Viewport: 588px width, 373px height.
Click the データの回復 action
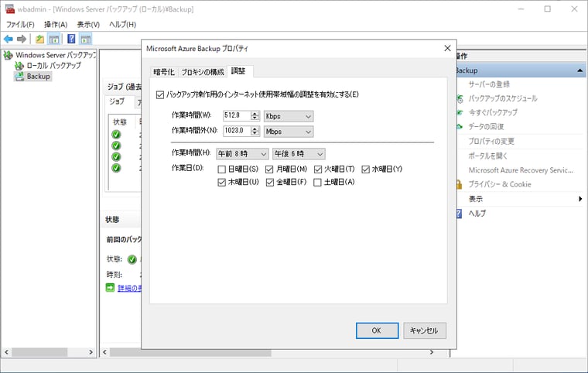tap(486, 127)
